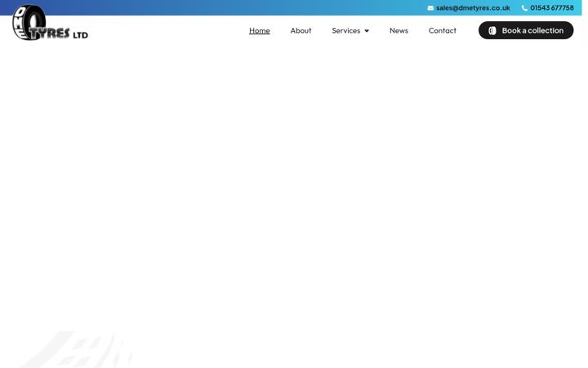
Task: Open the About page
Action: (x=301, y=30)
